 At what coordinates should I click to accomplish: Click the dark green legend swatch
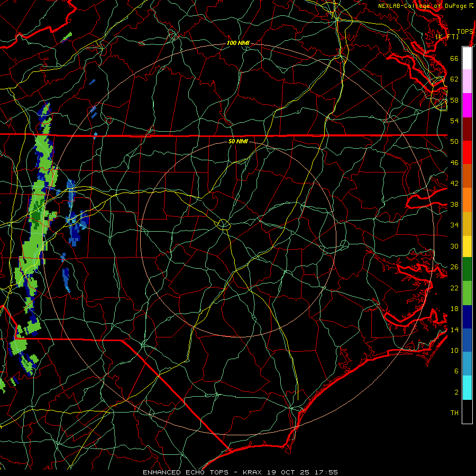pyautogui.click(x=467, y=269)
